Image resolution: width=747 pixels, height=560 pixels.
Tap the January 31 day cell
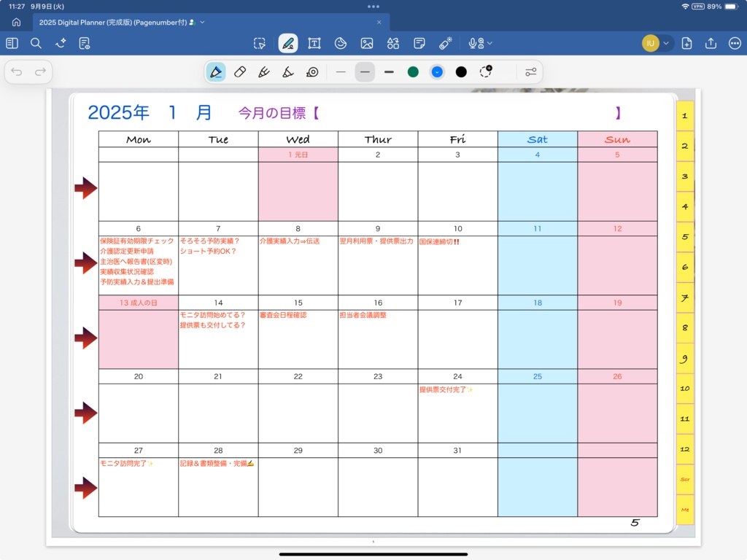click(x=458, y=486)
